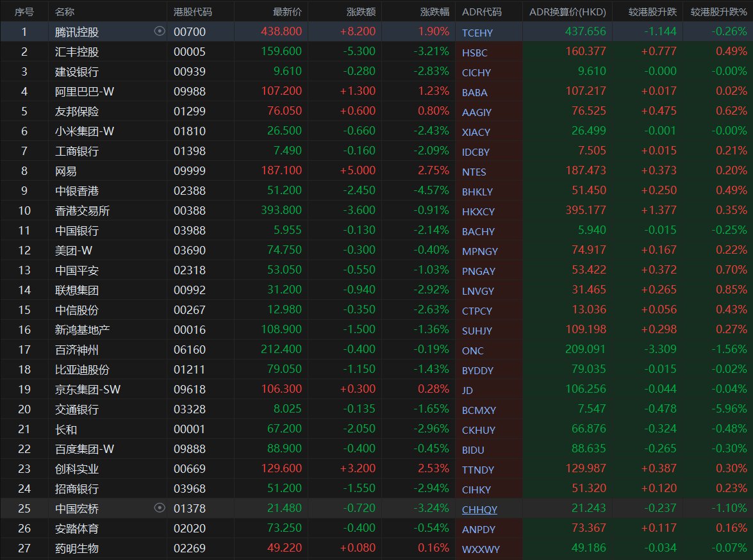
Task: Open the JD ADR code
Action: (467, 390)
